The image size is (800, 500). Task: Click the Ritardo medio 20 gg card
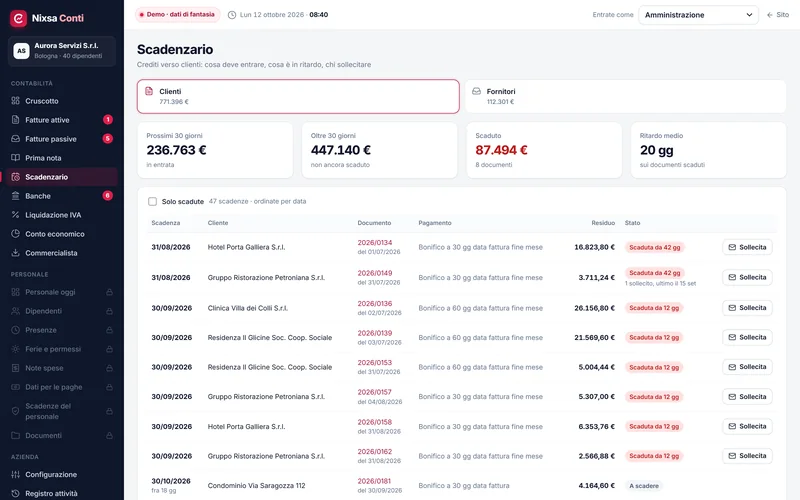point(708,150)
